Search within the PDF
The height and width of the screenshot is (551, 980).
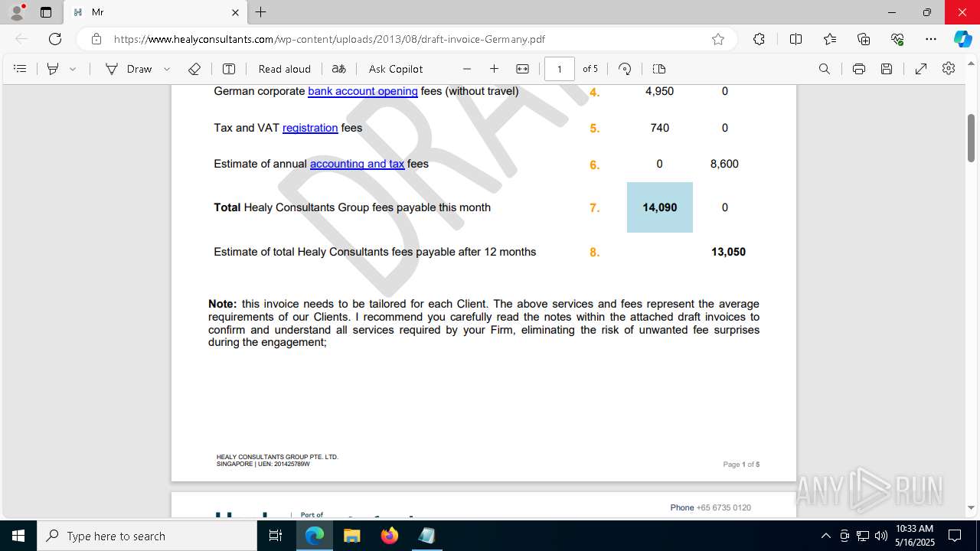point(825,69)
